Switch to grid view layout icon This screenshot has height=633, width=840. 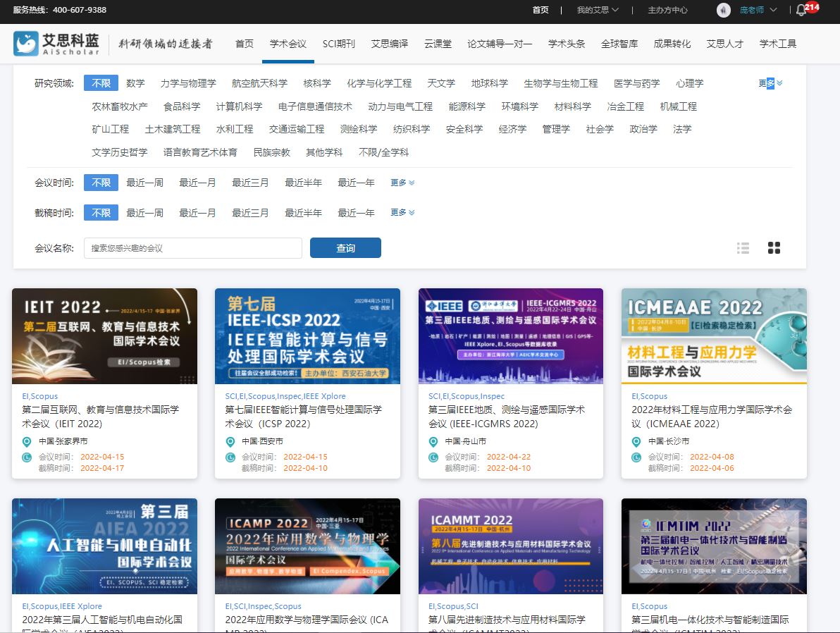click(x=774, y=247)
